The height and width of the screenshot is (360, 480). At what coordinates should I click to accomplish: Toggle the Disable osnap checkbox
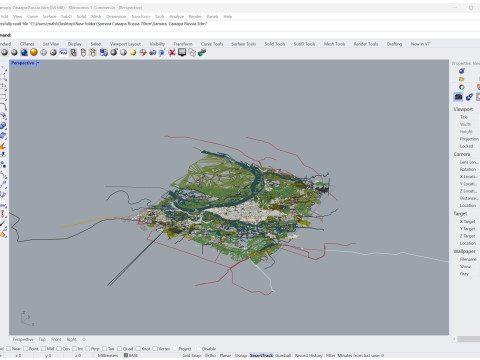[x=198, y=348]
